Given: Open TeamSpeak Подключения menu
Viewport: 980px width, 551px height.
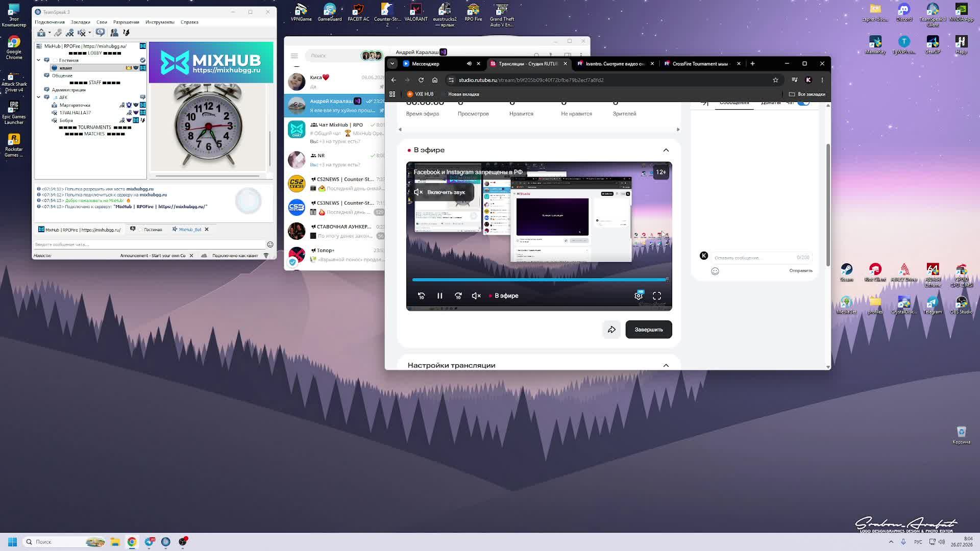Looking at the screenshot, I should [50, 22].
